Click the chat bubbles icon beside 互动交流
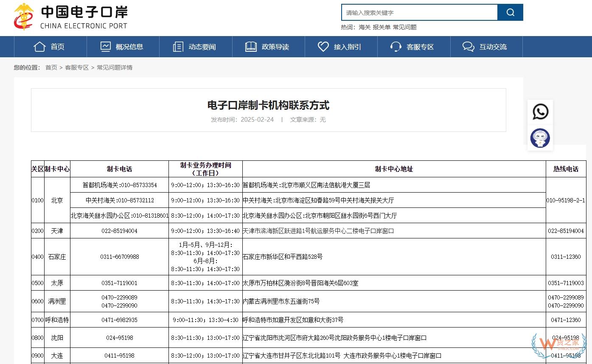This screenshot has width=592, height=364. [x=469, y=47]
